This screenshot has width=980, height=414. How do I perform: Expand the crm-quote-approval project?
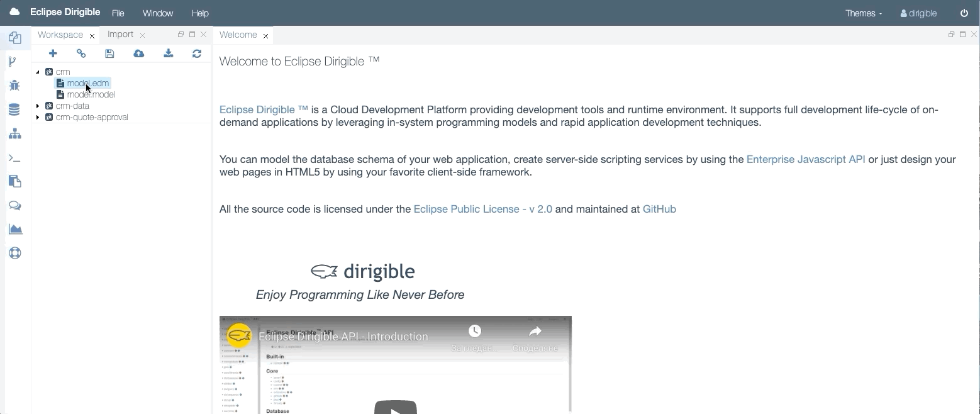tap(37, 117)
